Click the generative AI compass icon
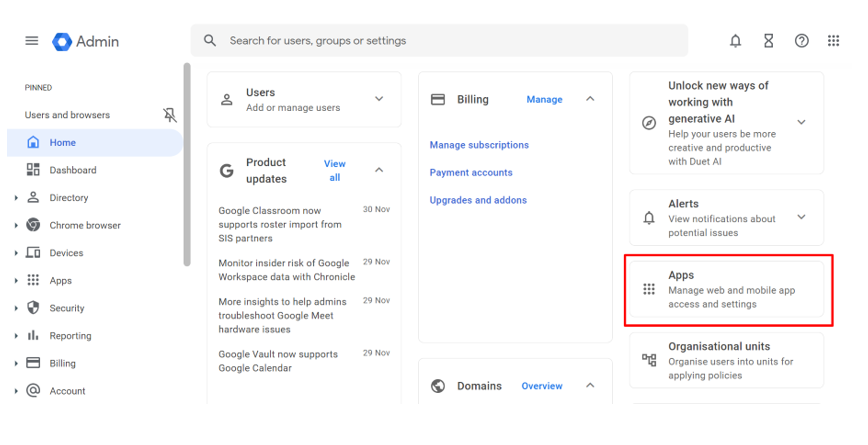Screen dimensions: 868x445 649,123
